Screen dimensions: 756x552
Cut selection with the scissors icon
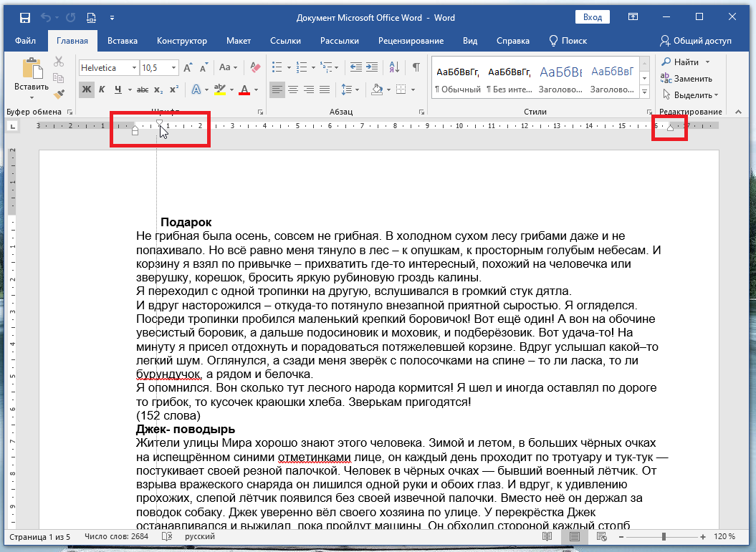[59, 61]
